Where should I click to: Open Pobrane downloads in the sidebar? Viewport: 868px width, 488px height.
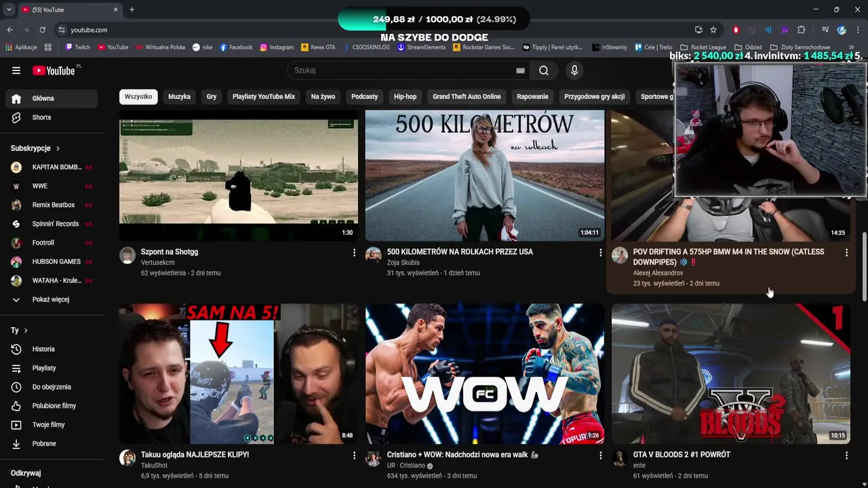point(52,444)
